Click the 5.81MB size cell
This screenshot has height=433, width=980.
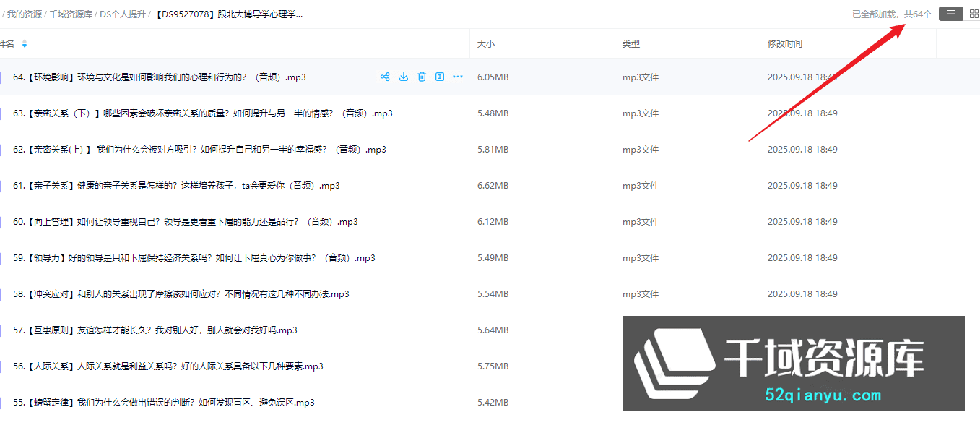[x=493, y=150]
